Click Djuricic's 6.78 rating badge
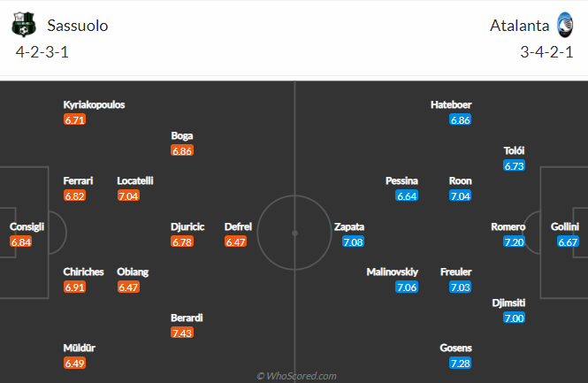Viewport: 588px width, 383px height. [182, 241]
